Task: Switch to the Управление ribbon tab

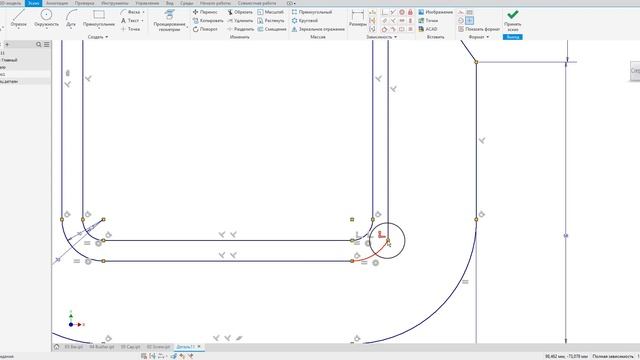Action: (x=147, y=3)
